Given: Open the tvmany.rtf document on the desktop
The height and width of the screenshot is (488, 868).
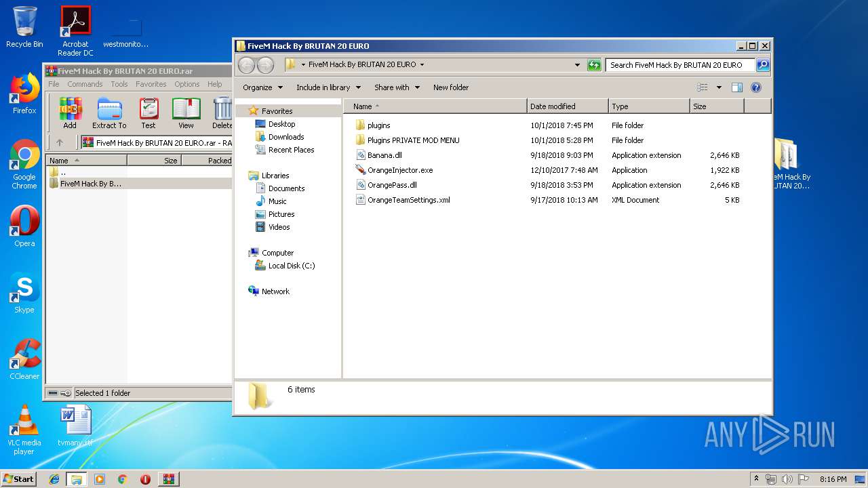Looking at the screenshot, I should pyautogui.click(x=75, y=426).
